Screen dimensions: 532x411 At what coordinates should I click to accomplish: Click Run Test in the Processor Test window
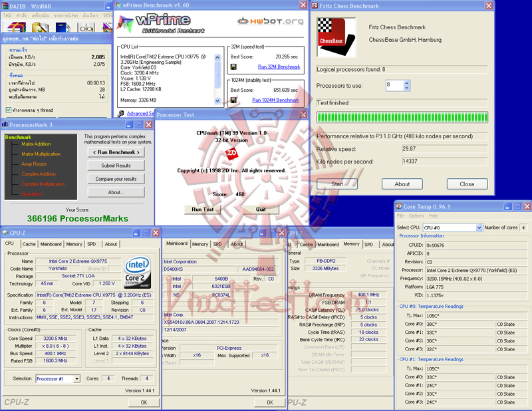pyautogui.click(x=203, y=209)
